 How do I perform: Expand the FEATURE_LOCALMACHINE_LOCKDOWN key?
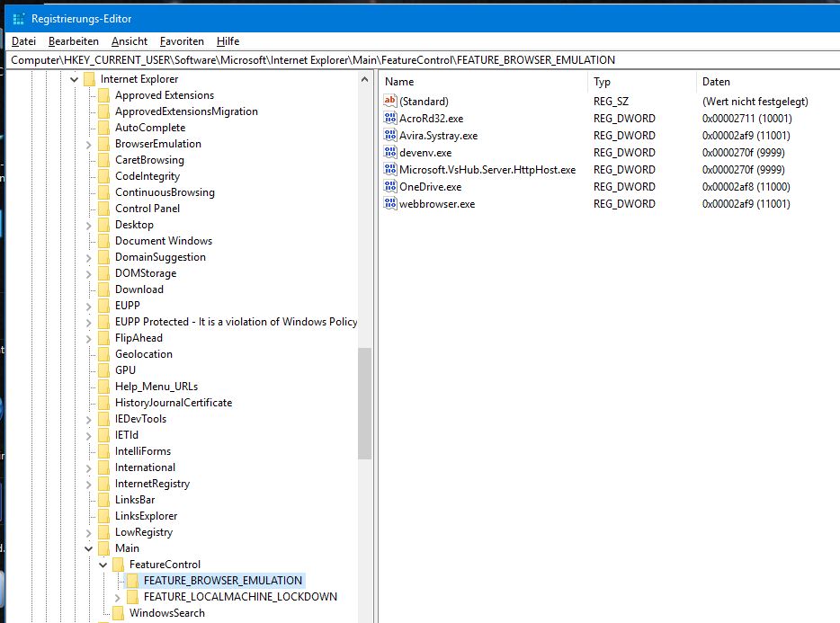point(117,597)
